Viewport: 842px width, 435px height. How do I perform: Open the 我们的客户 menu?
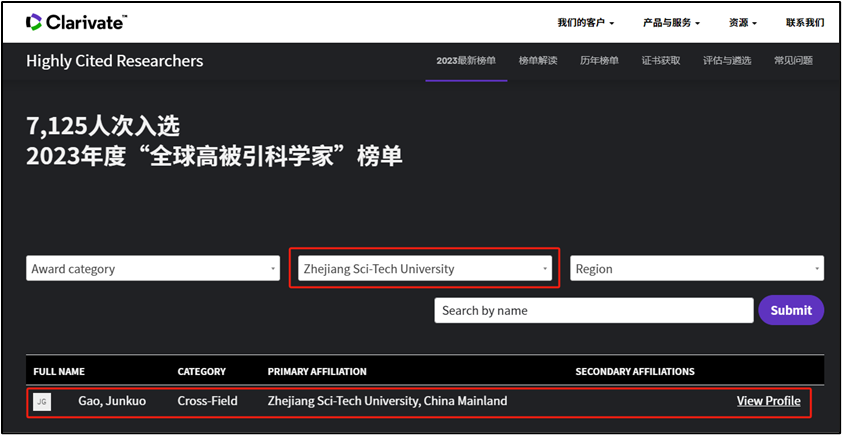coord(585,22)
